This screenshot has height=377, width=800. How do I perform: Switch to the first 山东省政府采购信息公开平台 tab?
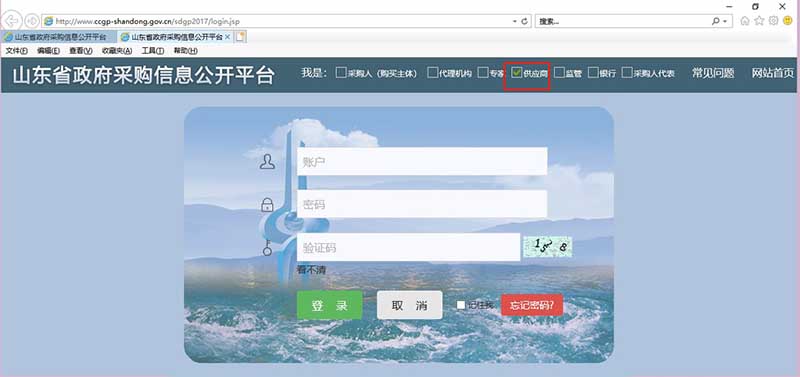pyautogui.click(x=59, y=37)
